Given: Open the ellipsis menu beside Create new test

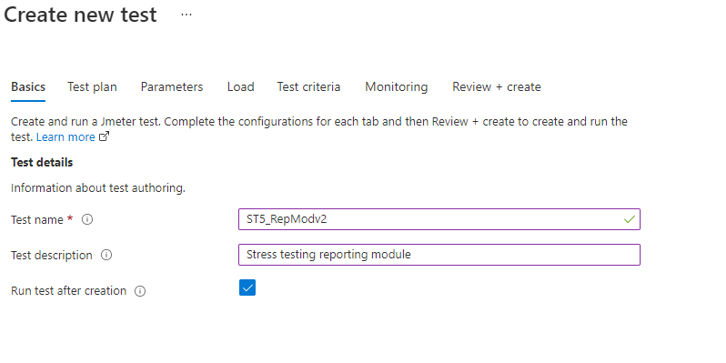Looking at the screenshot, I should click(186, 15).
